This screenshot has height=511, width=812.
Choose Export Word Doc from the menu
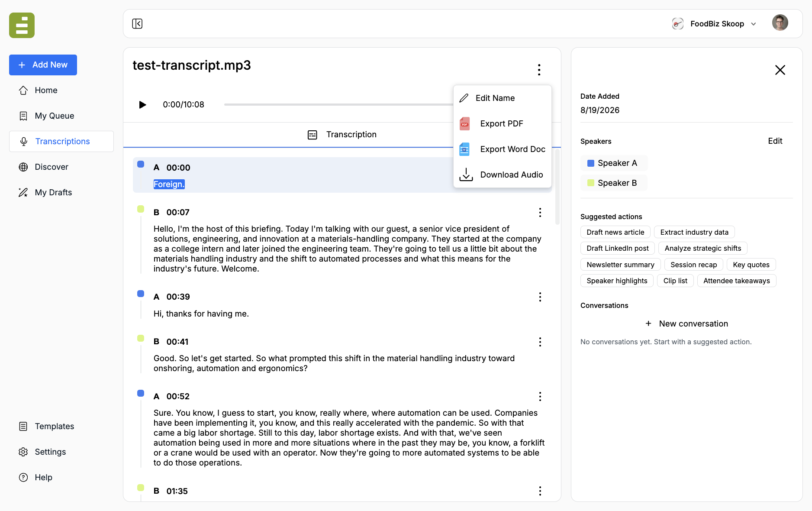[x=503, y=149]
